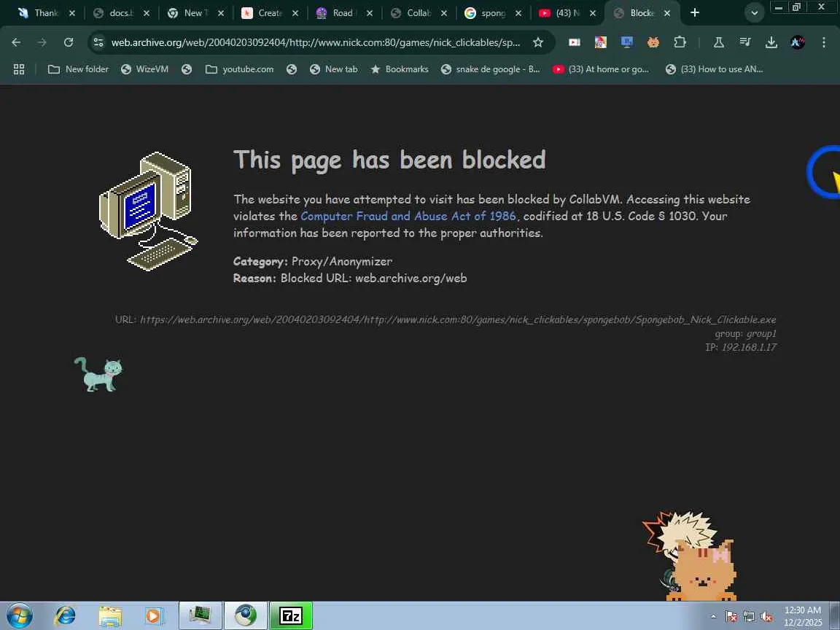Show Chrome downloads
Screen dimensions: 840x630
[771, 42]
